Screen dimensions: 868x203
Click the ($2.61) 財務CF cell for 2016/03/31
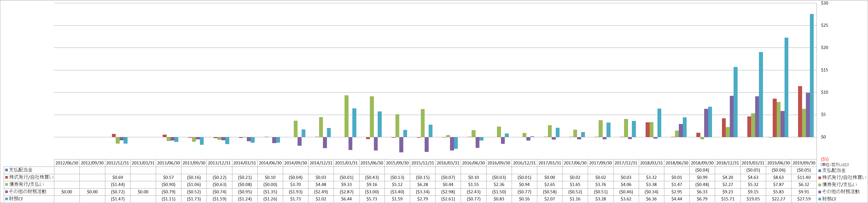pyautogui.click(x=448, y=199)
